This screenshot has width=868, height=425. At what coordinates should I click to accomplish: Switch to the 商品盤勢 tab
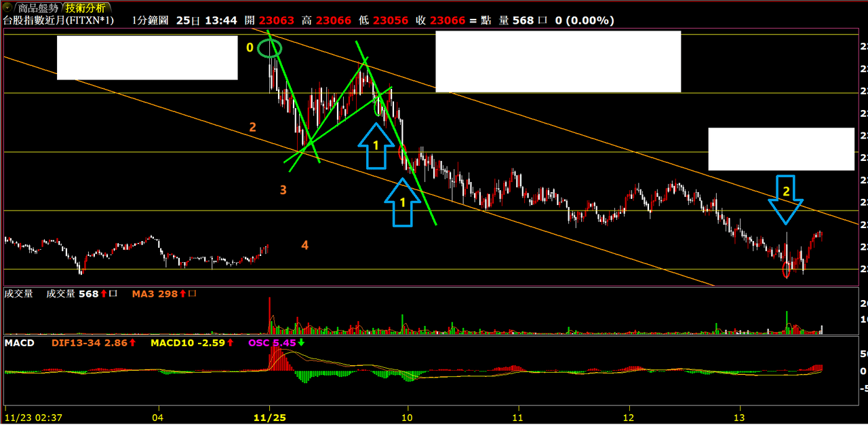[x=37, y=8]
